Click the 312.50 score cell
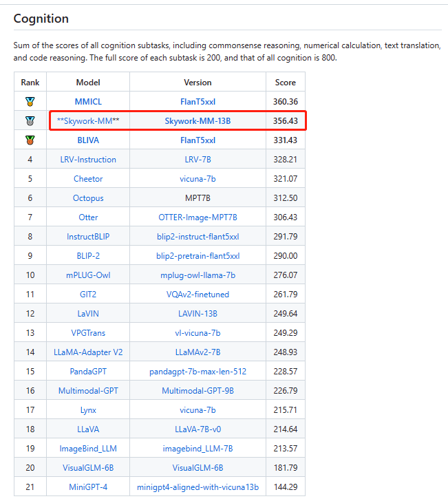The height and width of the screenshot is (501, 448). [x=286, y=198]
